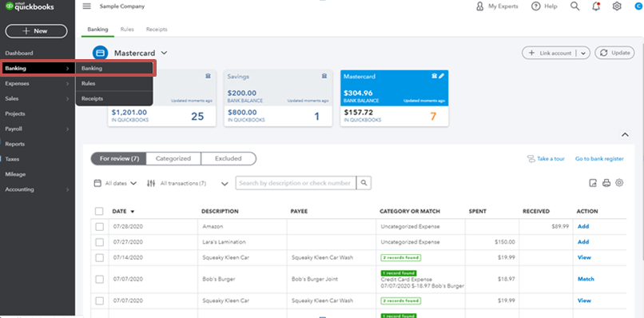Expand the Mastercard account dropdown arrow
Viewport: 644px width, 318px height.
click(165, 53)
